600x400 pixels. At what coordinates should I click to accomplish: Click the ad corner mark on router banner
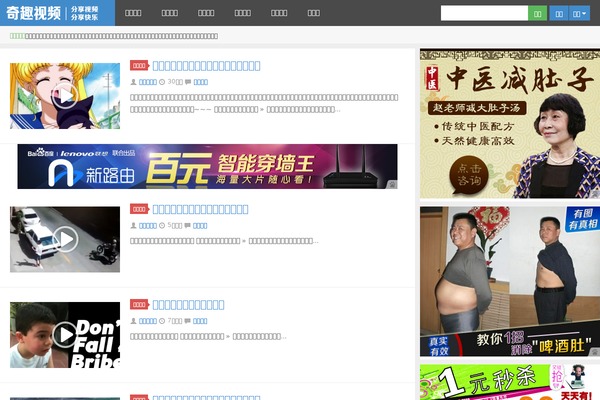(x=393, y=185)
